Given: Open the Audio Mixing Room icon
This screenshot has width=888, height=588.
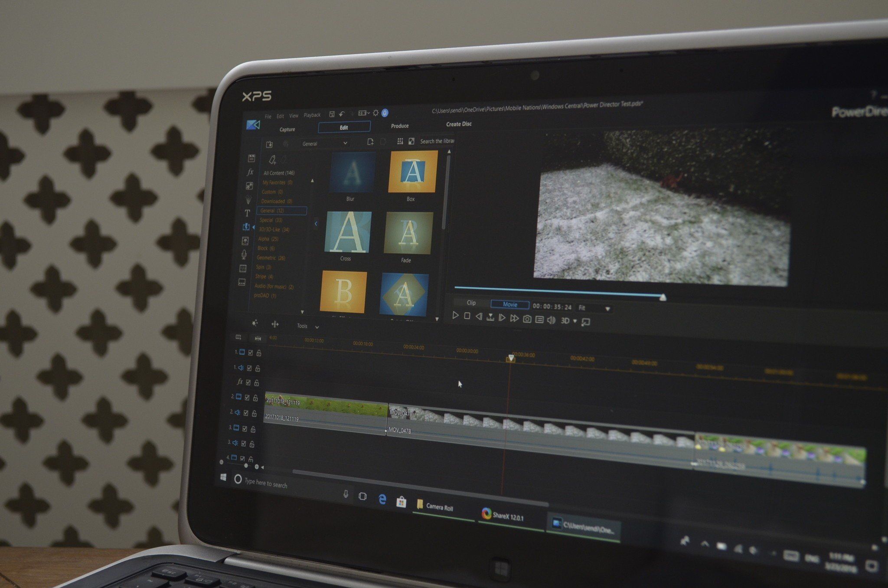Looking at the screenshot, I should 245,241.
